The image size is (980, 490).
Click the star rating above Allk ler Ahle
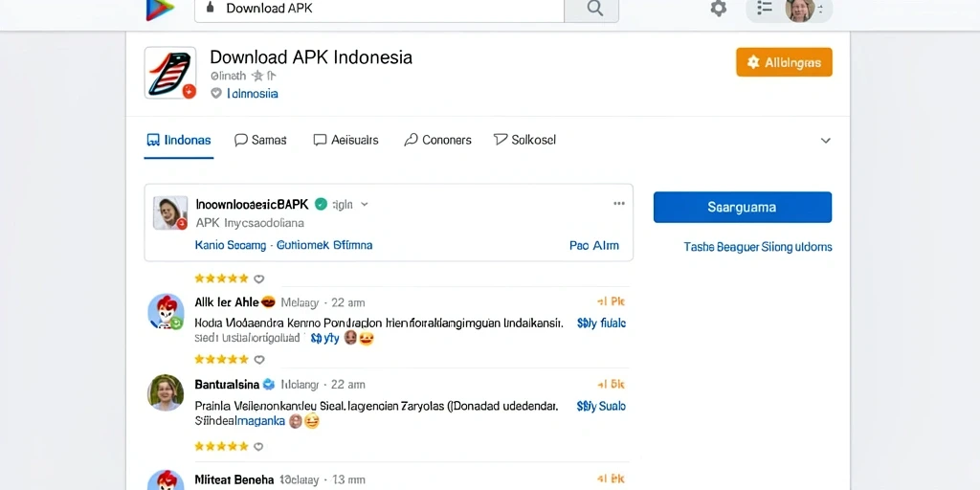[x=221, y=278]
